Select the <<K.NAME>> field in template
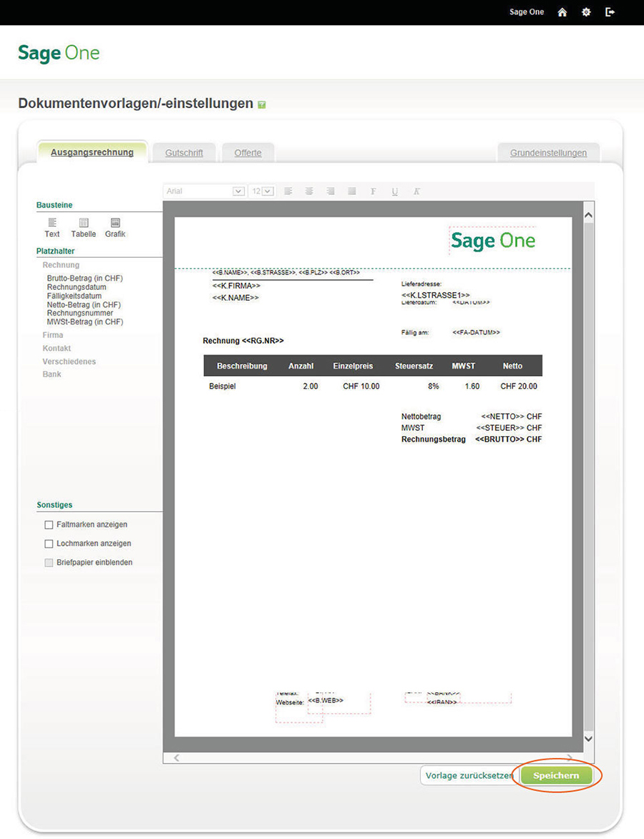The image size is (644, 839). (x=235, y=298)
